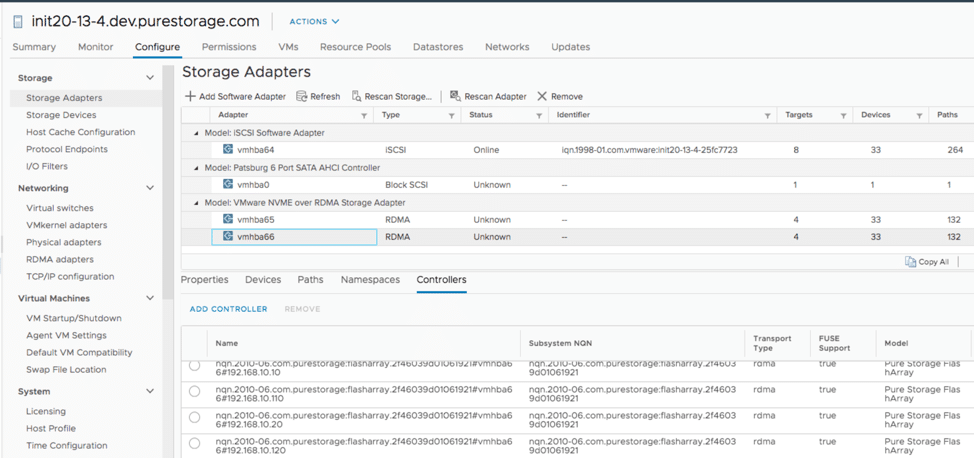Click the sidebar vertical scrollbar
Image resolution: width=974 pixels, height=458 pixels.
[168, 183]
